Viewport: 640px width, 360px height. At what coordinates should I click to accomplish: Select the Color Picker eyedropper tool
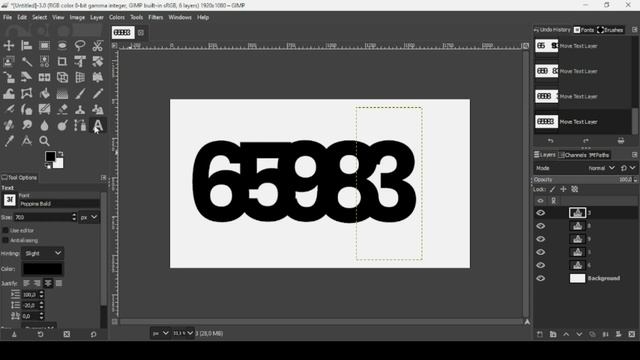click(x=9, y=141)
